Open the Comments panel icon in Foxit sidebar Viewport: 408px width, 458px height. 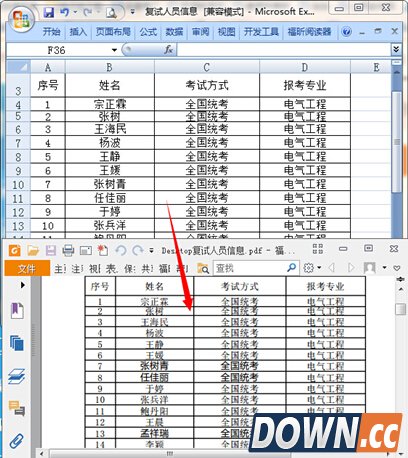coord(17,408)
